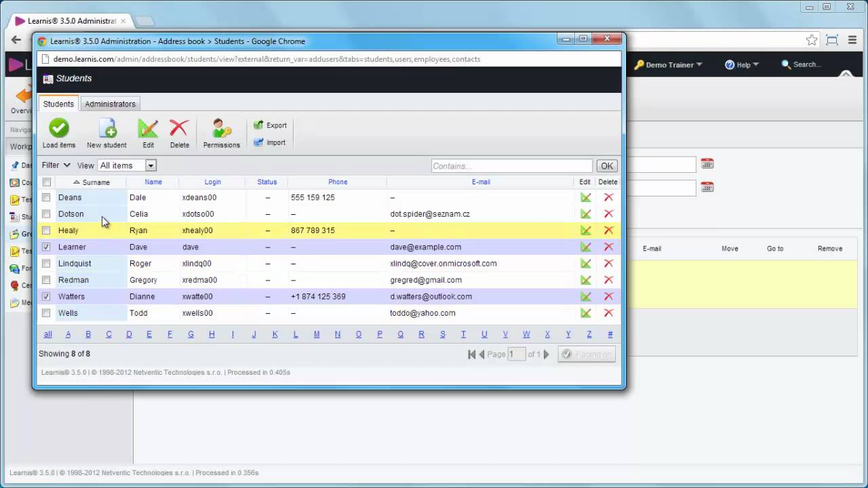Click the Load items green check icon
Screen dimensions: 868x488
tap(59, 128)
